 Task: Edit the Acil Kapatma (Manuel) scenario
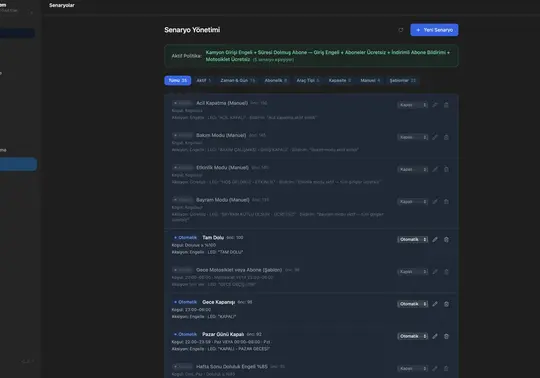(x=435, y=105)
